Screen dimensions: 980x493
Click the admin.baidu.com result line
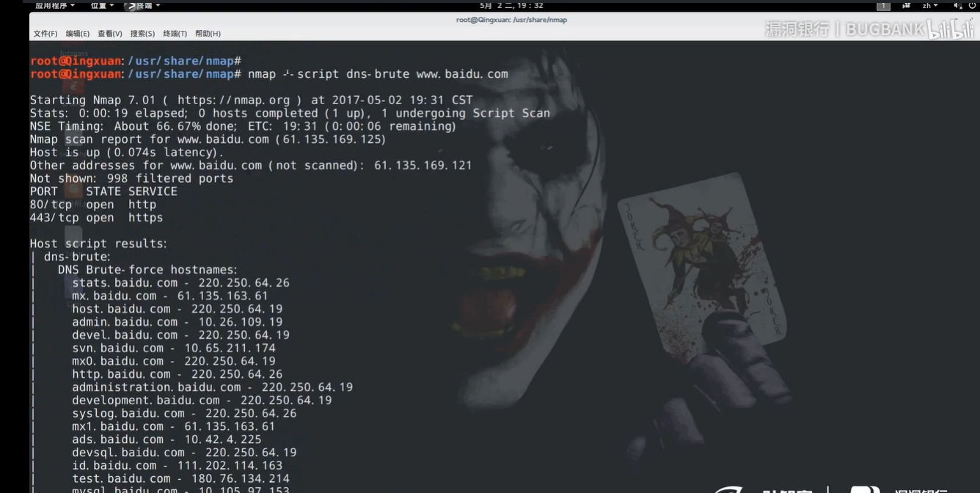point(177,322)
